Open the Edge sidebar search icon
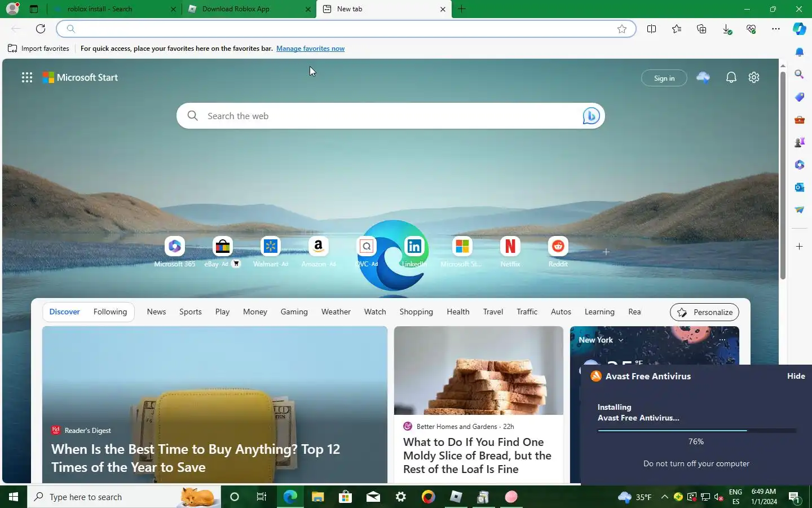 pyautogui.click(x=799, y=74)
